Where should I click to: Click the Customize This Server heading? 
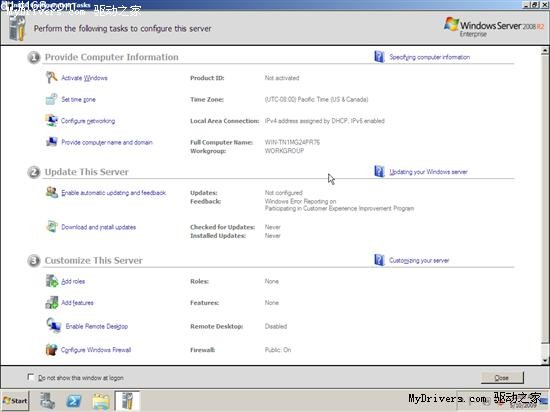tap(94, 261)
